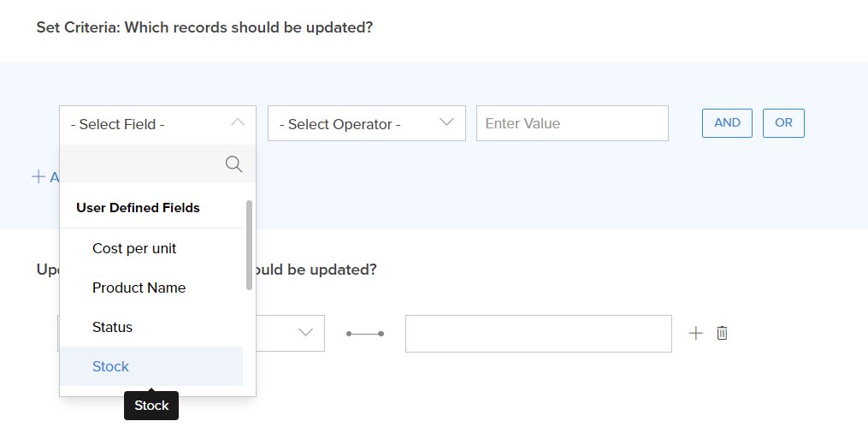Screen dimensions: 868x439
Task: Click the plus icon for adding criteria group
Action: pos(38,176)
